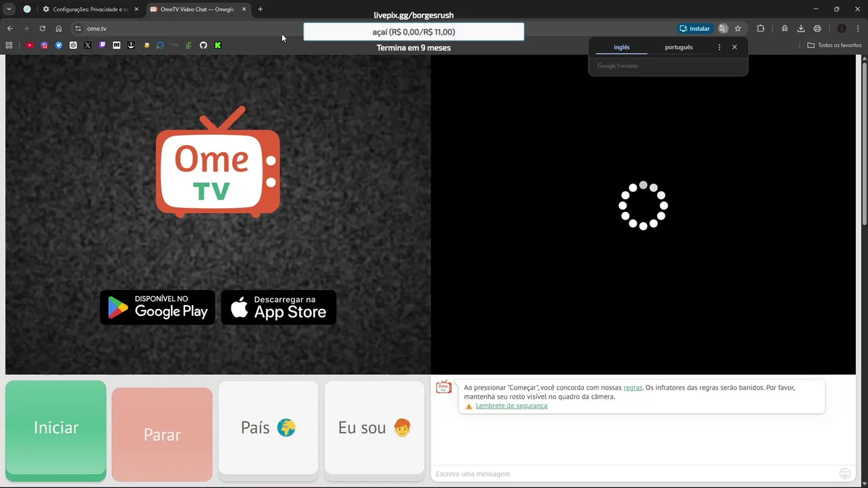Click the green Iniciar button

[56, 430]
